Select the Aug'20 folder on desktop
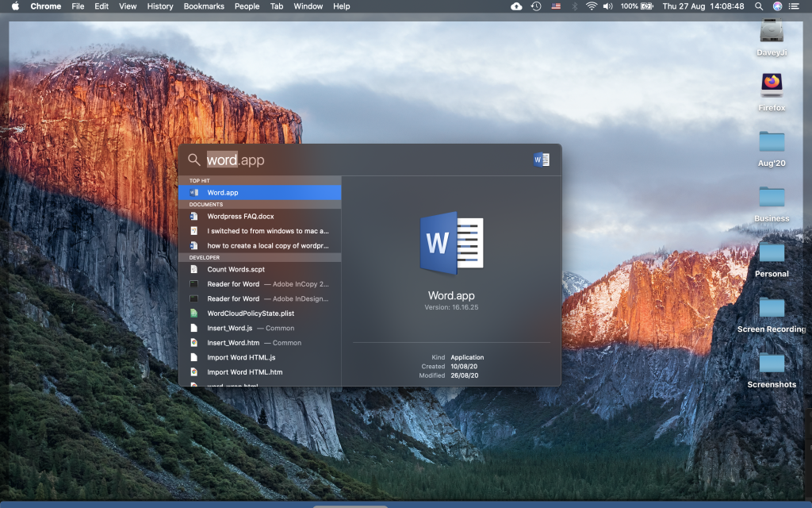 pos(772,148)
